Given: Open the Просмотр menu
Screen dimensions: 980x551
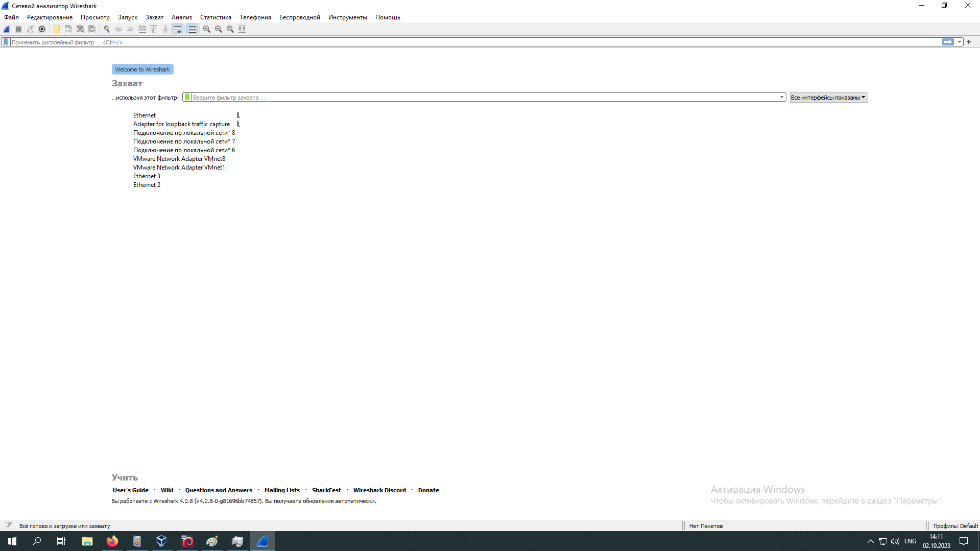Looking at the screenshot, I should (95, 17).
